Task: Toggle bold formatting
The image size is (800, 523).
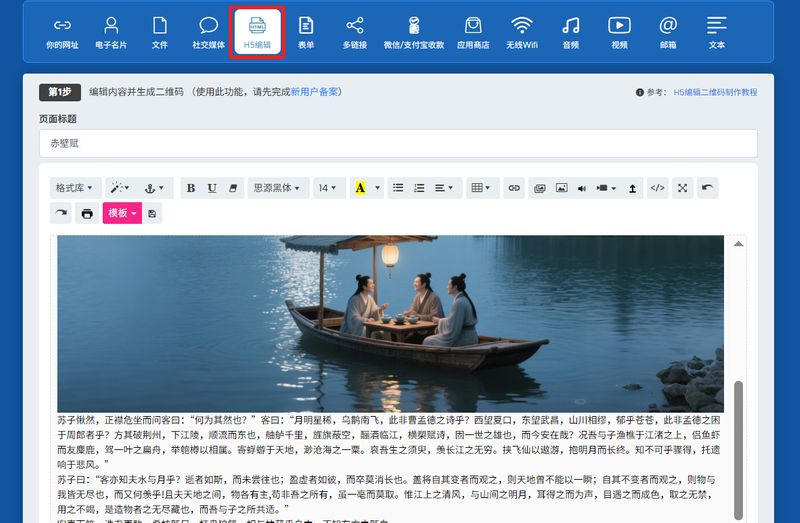Action: pos(191,188)
